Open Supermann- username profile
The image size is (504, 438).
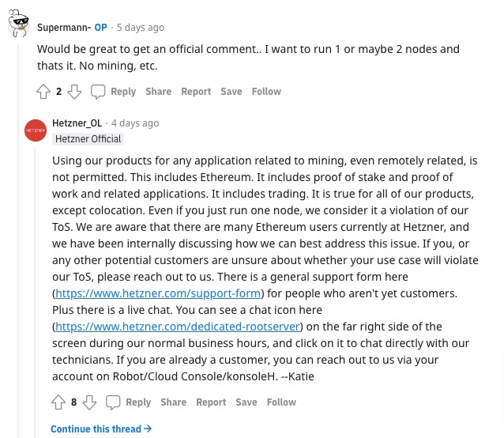[64, 27]
